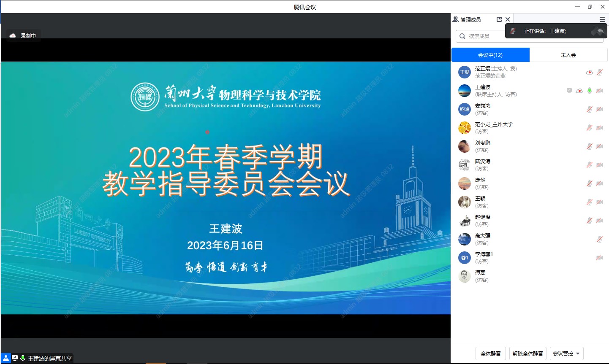Screen dimensions: 609x364
Task: Click 王建波's cloud recording icon
Action: click(579, 91)
